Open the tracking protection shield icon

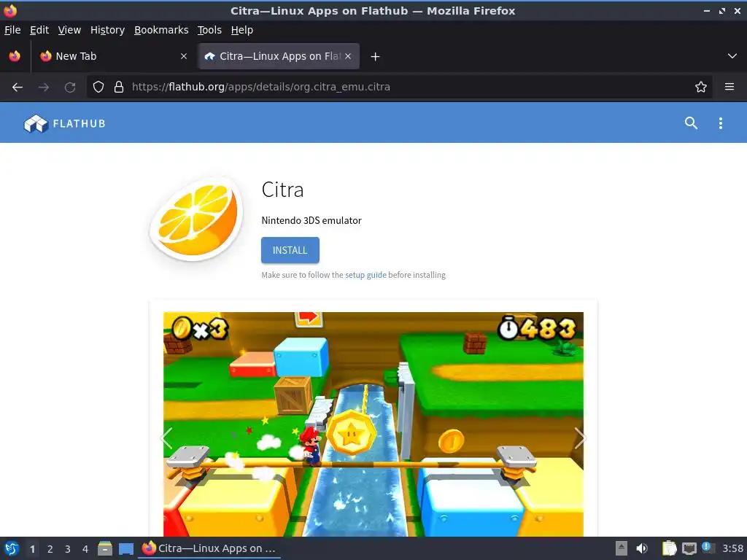click(98, 87)
